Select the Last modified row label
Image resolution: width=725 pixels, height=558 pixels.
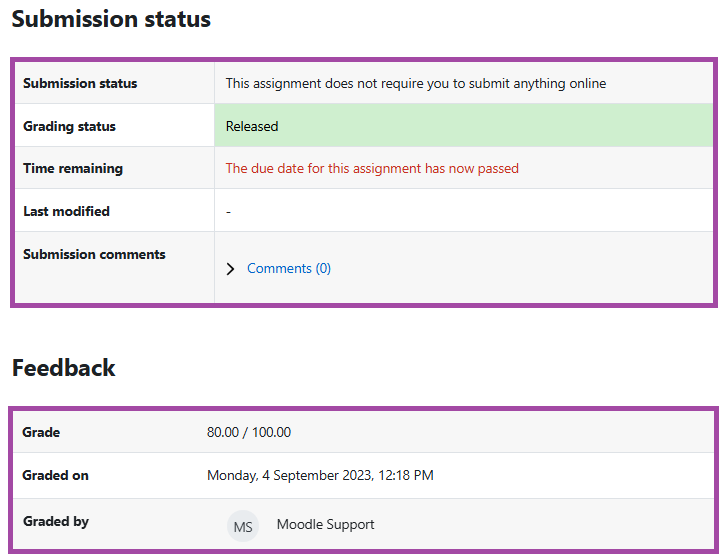coord(67,211)
